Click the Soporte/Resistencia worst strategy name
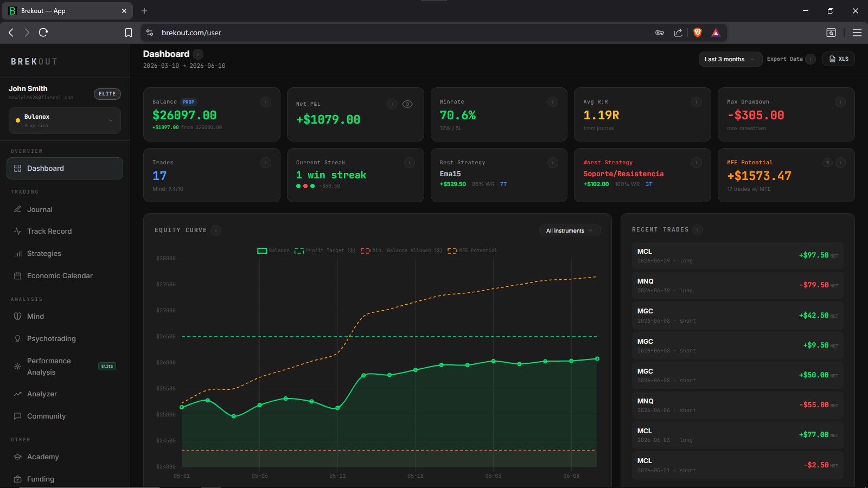Screen dimensions: 868x488 [623, 174]
